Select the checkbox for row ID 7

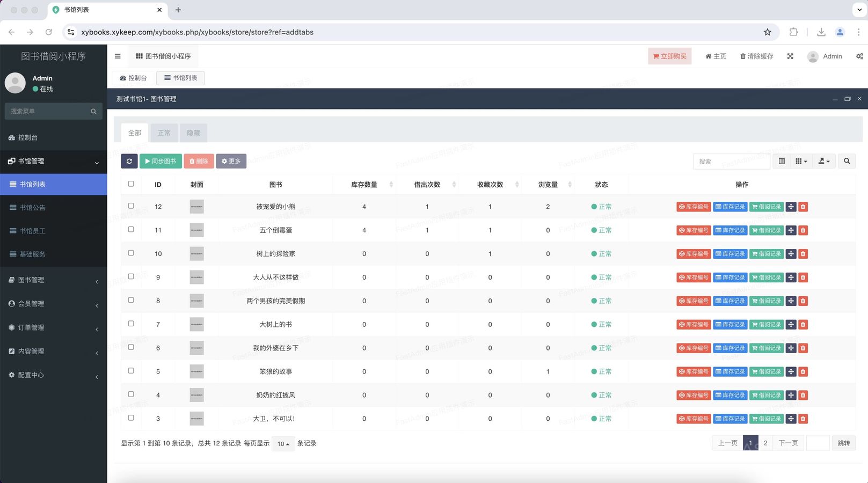(131, 324)
